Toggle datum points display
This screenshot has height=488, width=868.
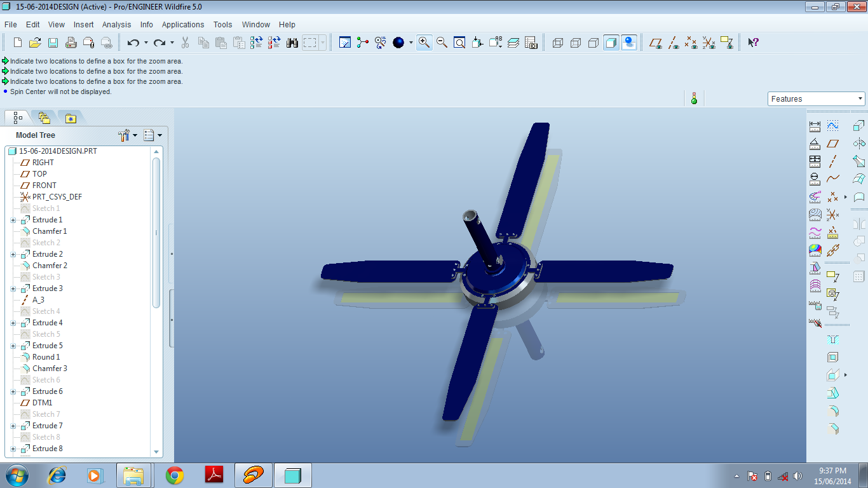(691, 43)
